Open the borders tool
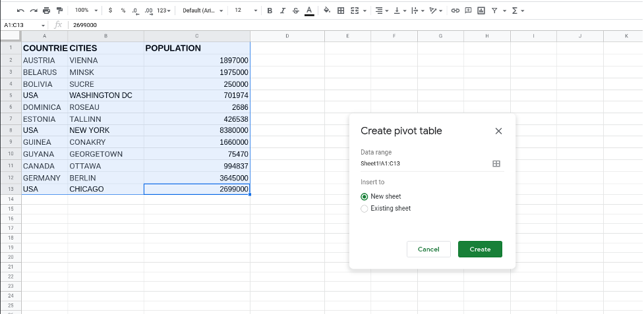The image size is (644, 314). click(x=341, y=11)
